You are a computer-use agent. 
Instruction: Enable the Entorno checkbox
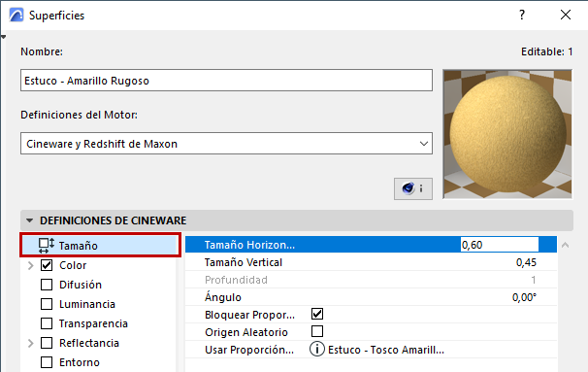pyautogui.click(x=47, y=362)
